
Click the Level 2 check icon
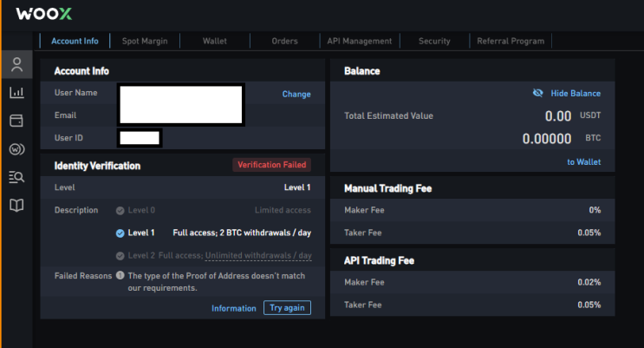(120, 256)
